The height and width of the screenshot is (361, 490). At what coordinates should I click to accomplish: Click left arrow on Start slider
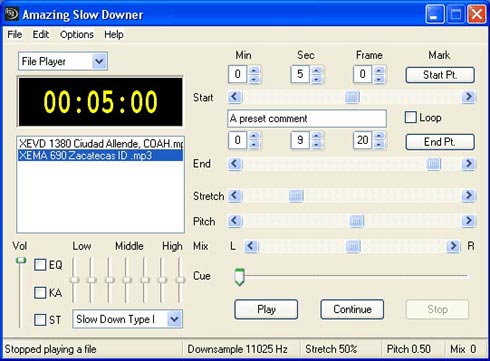tap(235, 97)
